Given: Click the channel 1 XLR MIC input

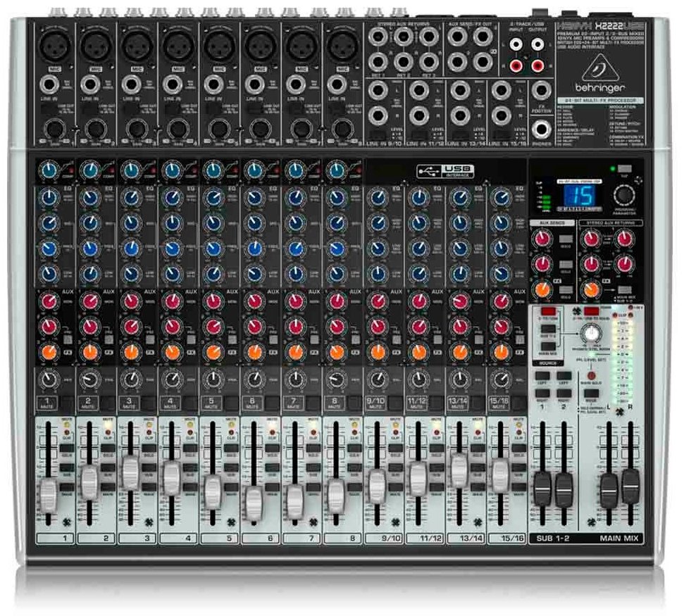Looking at the screenshot, I should [56, 46].
